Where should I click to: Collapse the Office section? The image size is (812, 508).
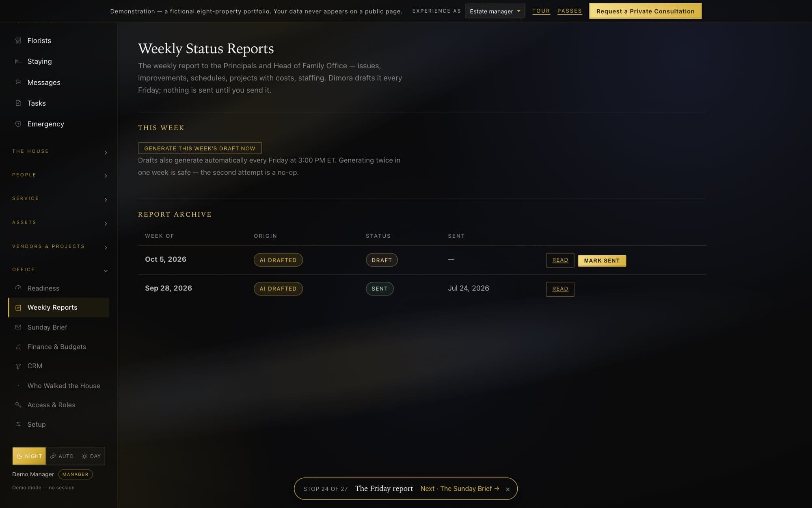coord(60,270)
